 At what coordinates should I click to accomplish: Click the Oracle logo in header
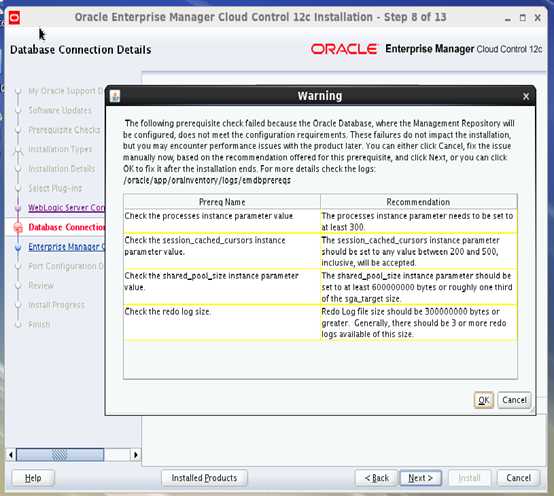point(344,49)
